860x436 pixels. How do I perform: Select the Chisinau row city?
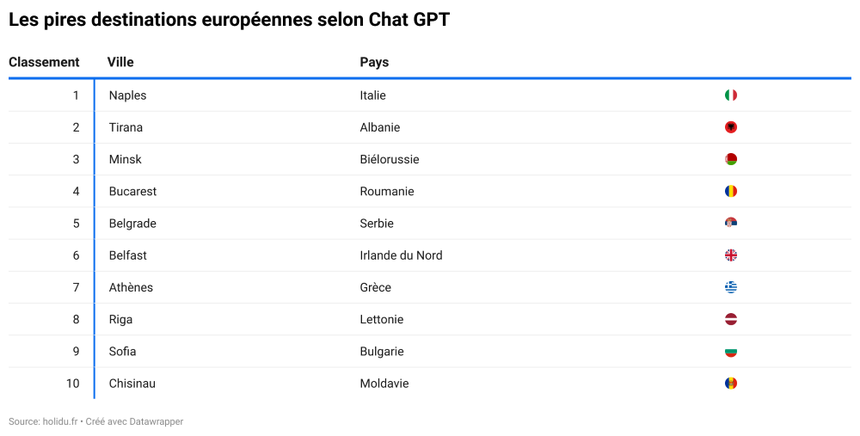[132, 383]
